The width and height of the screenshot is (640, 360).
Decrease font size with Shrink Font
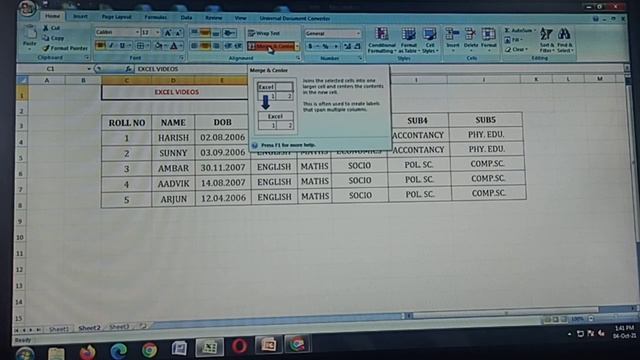(178, 33)
